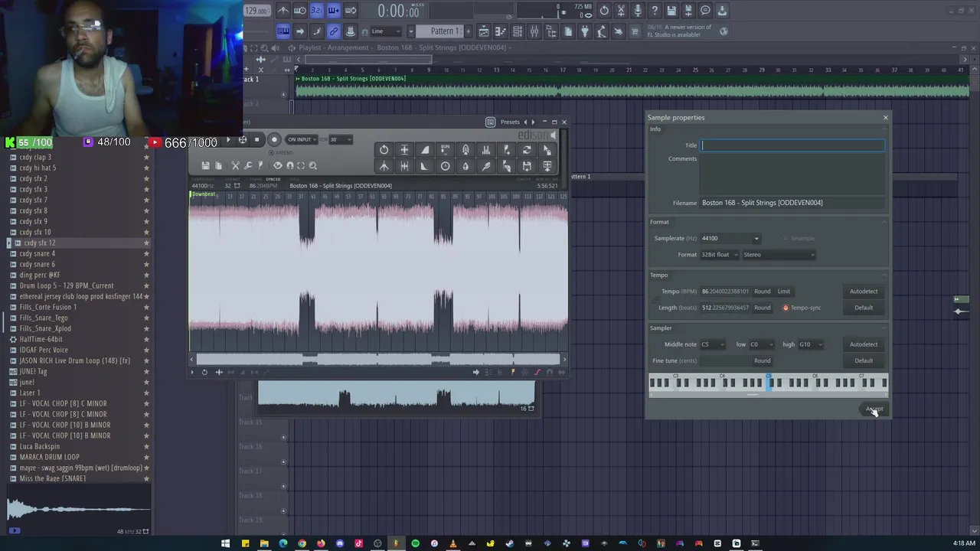This screenshot has width=980, height=551.
Task: Open the high note G10 dropdown
Action: (811, 344)
